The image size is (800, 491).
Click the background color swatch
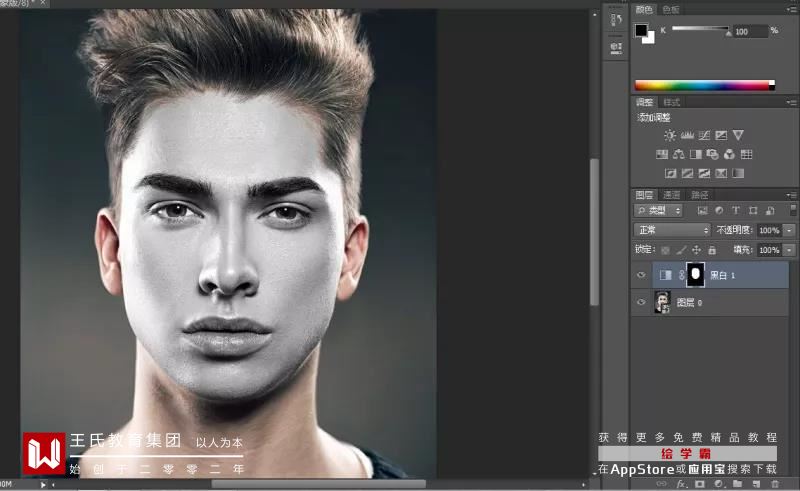649,39
